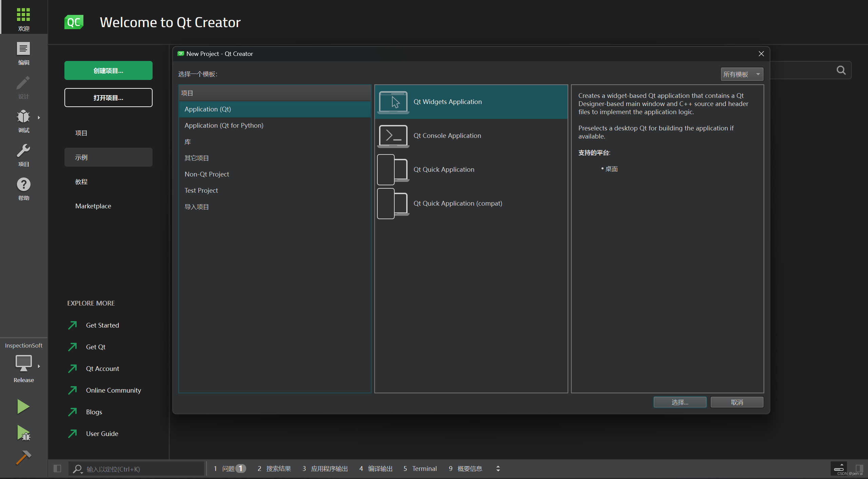Click the Qt Widgets Application icon
The image size is (868, 479).
[x=392, y=102]
